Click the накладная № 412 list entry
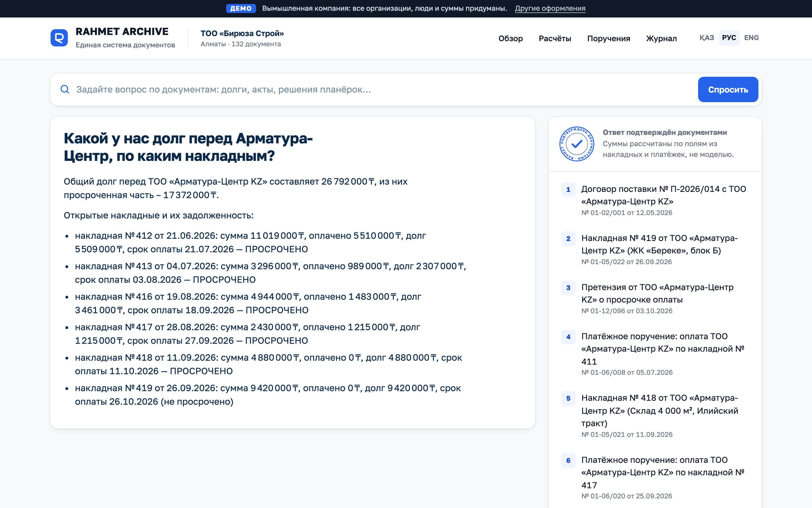Screen dimensions: 812x508 click(250, 243)
